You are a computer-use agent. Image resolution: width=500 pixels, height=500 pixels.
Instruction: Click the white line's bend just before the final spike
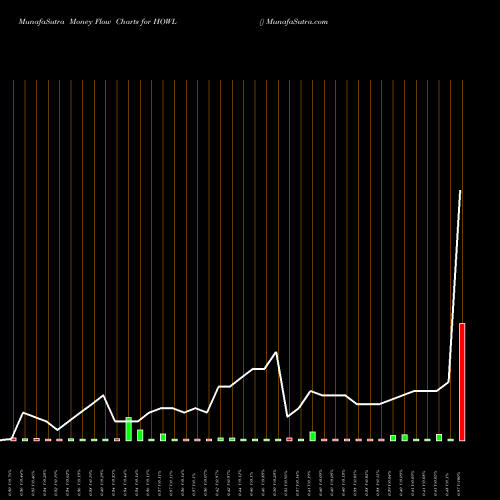point(449,382)
